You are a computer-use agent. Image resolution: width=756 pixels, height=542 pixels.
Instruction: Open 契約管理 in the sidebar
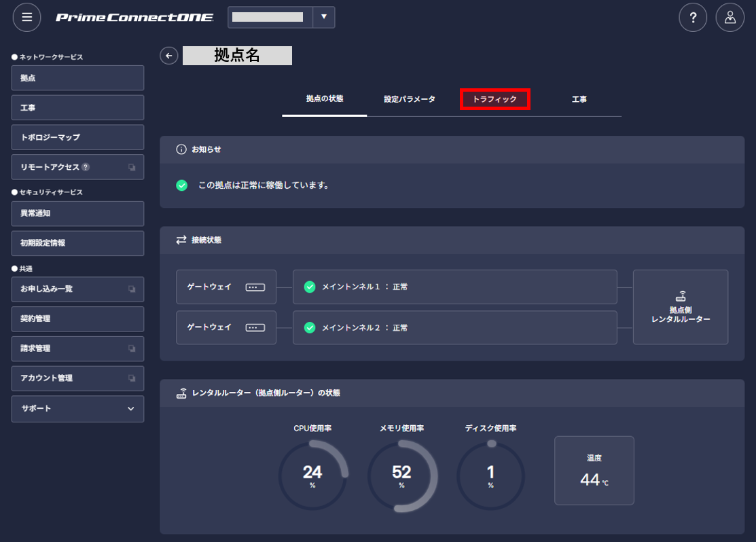[x=77, y=319]
